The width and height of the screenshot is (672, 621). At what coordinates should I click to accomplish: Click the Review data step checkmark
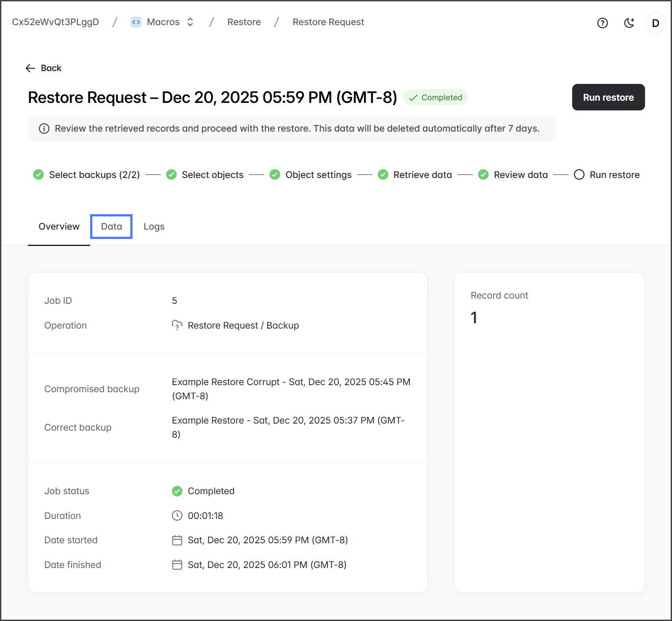pyautogui.click(x=483, y=175)
